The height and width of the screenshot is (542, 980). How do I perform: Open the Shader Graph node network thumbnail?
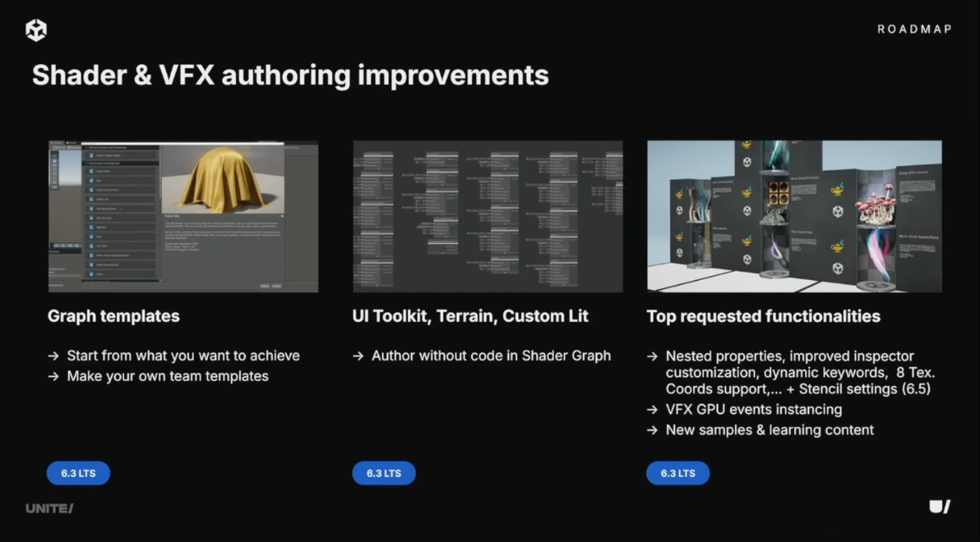coord(488,216)
